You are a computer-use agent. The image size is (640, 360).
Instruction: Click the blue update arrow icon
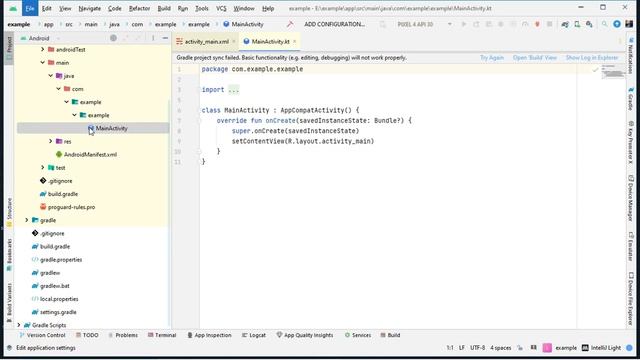617,24
